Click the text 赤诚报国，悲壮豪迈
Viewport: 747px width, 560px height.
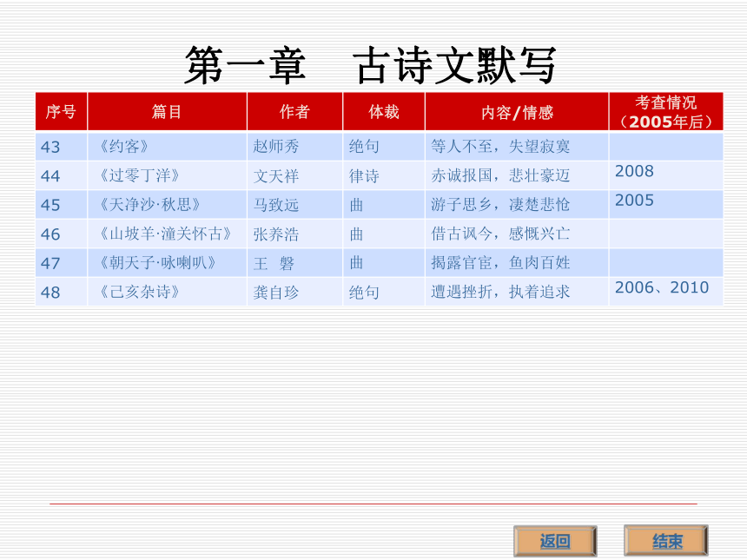(500, 175)
